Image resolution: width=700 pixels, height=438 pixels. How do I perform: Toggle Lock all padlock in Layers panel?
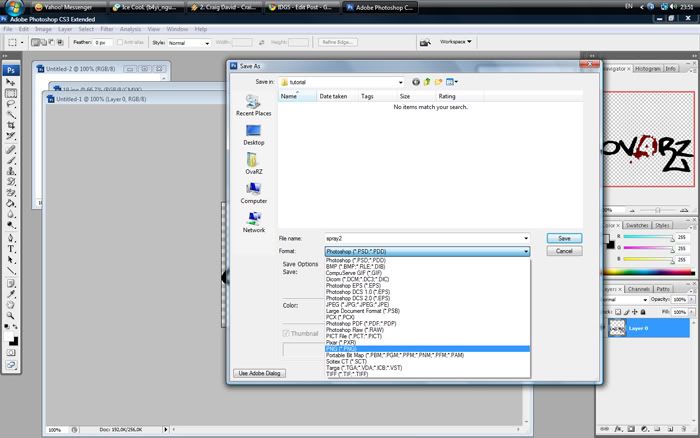(643, 312)
